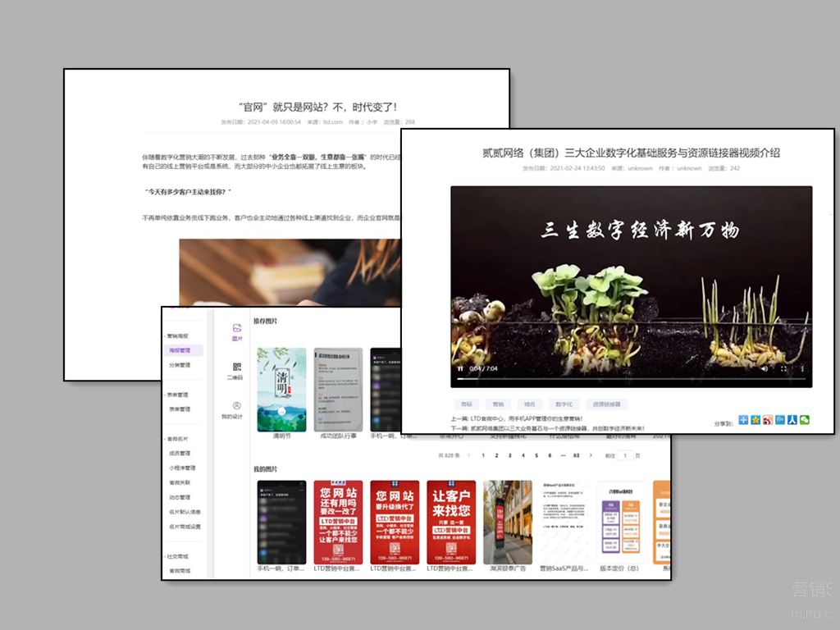Click the 数字化 tag under the video

pyautogui.click(x=564, y=404)
